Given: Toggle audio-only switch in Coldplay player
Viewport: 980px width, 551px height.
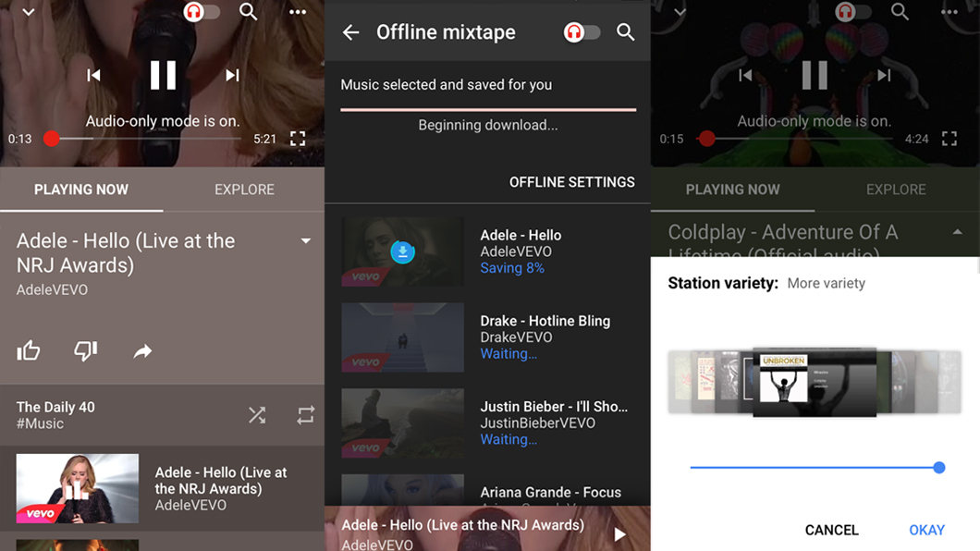Looking at the screenshot, I should pos(853,12).
